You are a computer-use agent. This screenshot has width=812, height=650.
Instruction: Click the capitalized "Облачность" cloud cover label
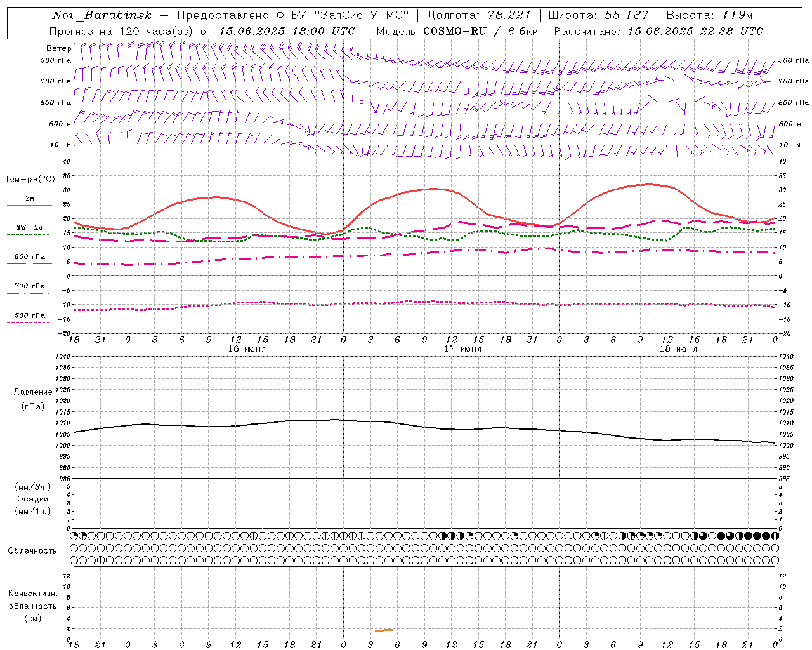point(32,551)
